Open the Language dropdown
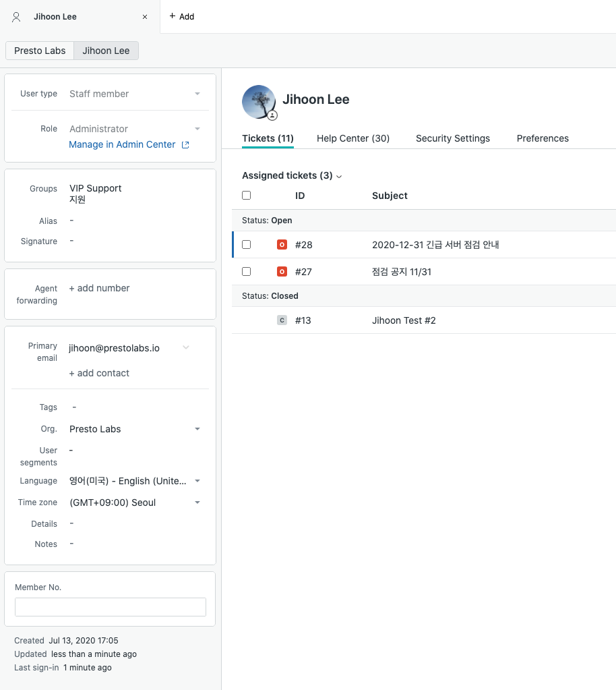 197,481
